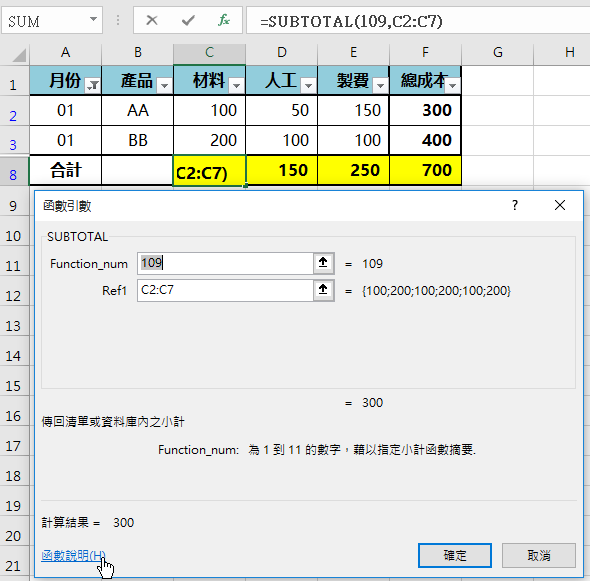Click the dialog help question mark
Viewport: 590px width, 581px height.
point(515,205)
